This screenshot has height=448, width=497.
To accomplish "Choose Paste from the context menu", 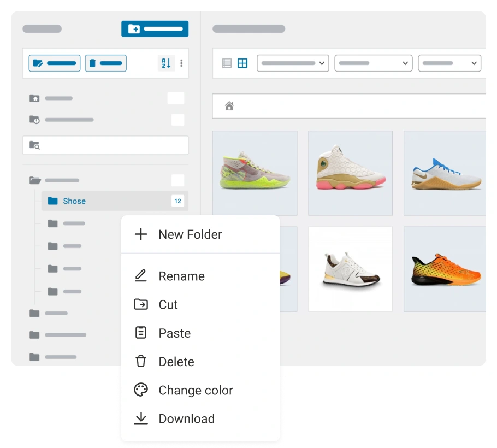I will click(x=174, y=333).
